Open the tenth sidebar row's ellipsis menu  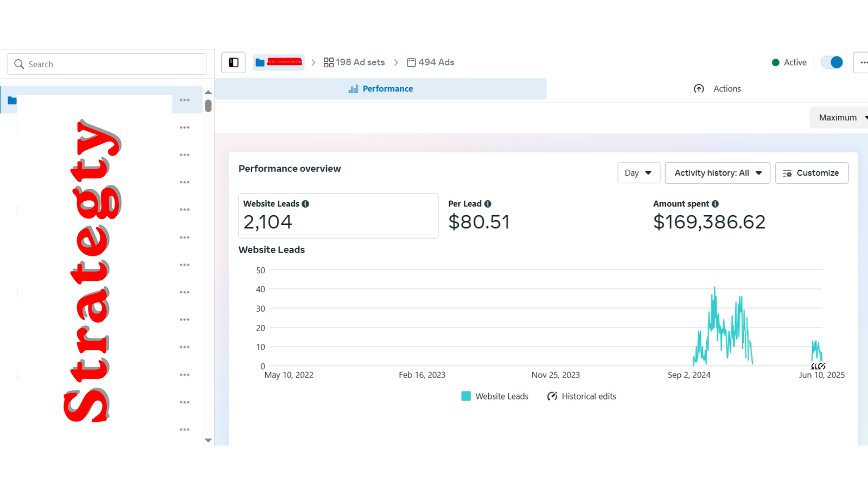[x=184, y=347]
